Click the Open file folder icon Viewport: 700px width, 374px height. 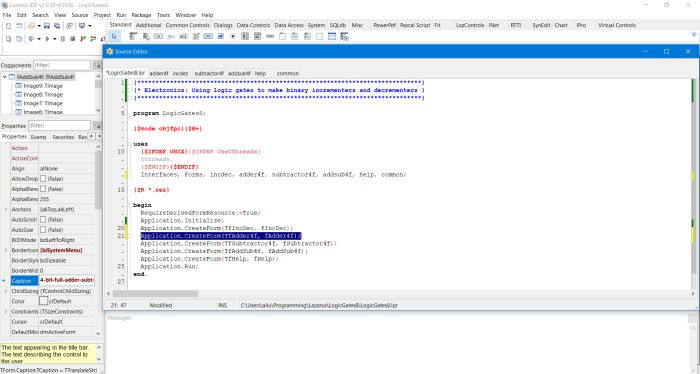(31, 26)
